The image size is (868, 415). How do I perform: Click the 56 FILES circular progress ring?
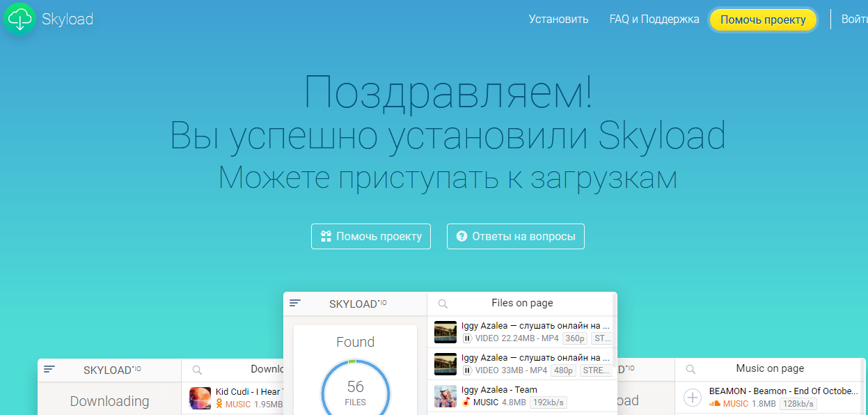point(356,393)
